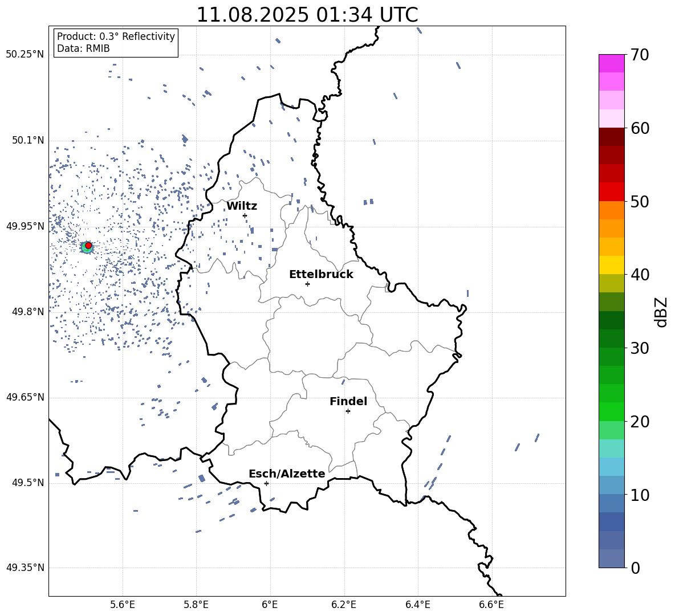This screenshot has height=616, width=675.
Task: Click the magenta top colorbar segment
Action: (612, 63)
